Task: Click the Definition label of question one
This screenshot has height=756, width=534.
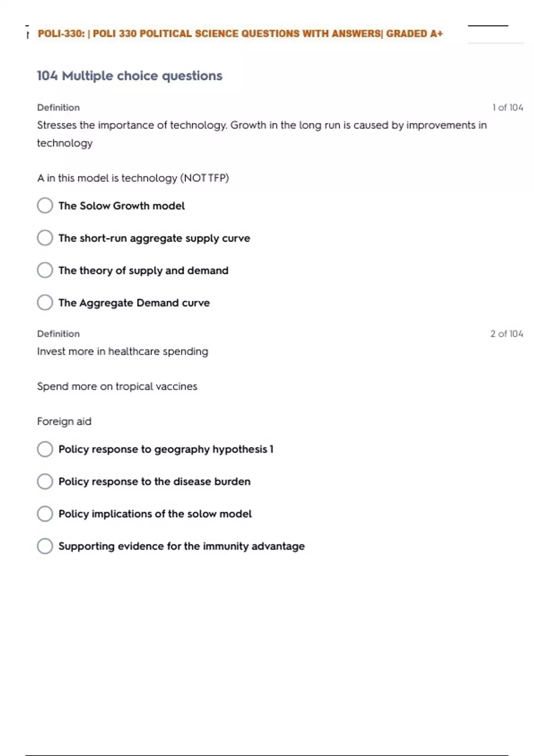Action: [x=58, y=108]
